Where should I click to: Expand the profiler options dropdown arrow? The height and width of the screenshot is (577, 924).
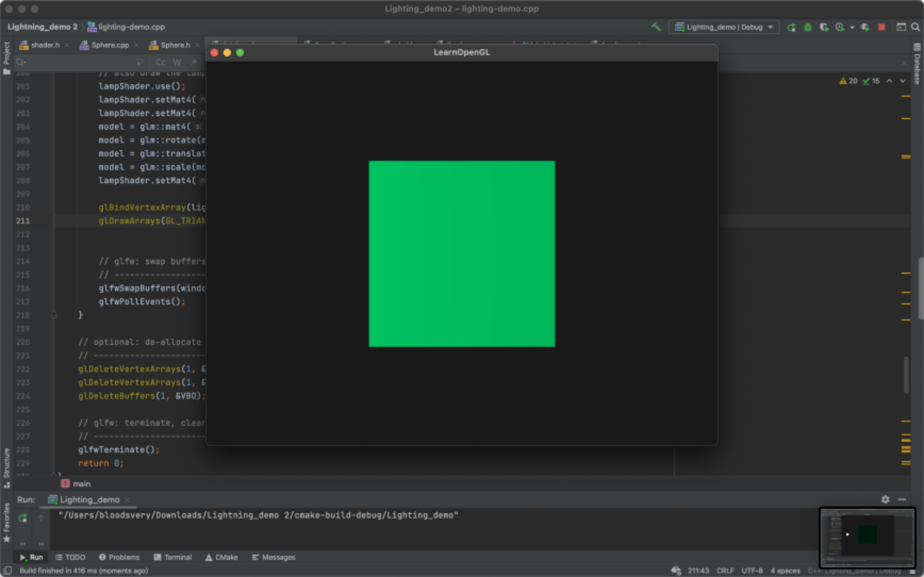852,27
